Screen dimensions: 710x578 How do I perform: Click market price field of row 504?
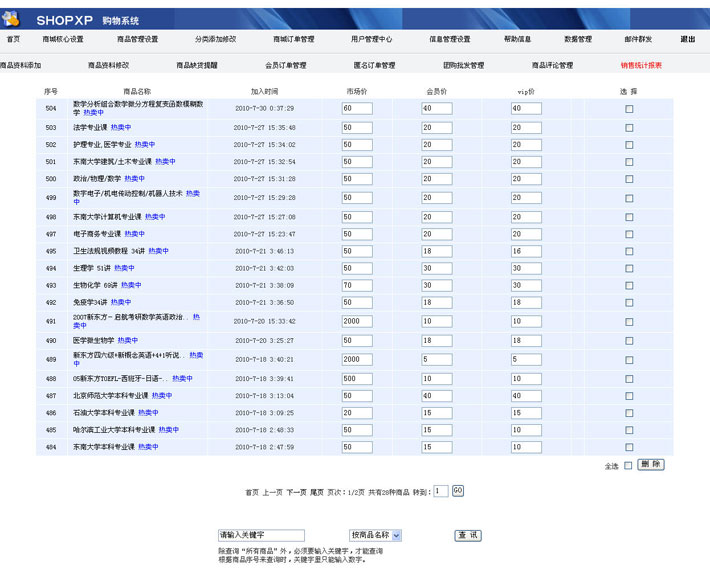tap(357, 108)
